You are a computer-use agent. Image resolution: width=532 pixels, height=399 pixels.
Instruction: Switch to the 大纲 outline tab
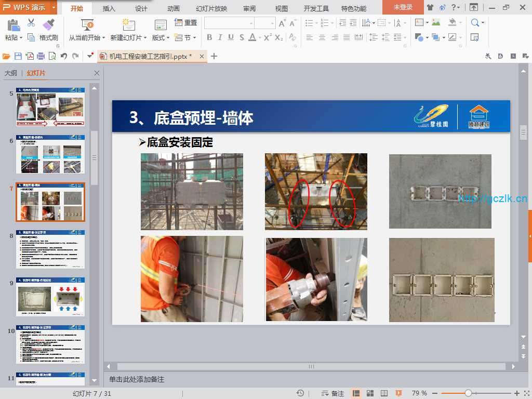(x=11, y=73)
